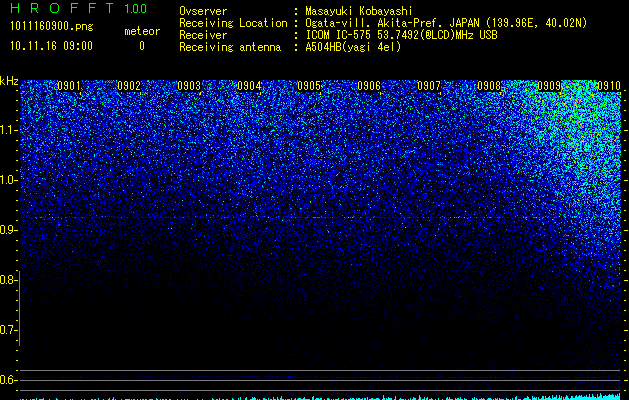The image size is (629, 400).
Task: Click the 0901 time marker
Action: point(69,86)
